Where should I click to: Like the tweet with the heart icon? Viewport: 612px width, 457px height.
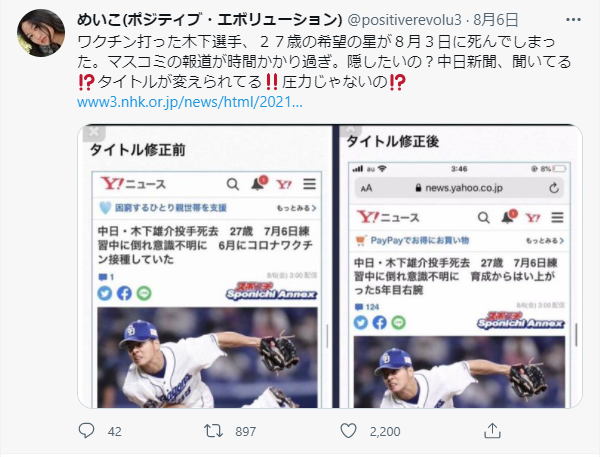348,431
